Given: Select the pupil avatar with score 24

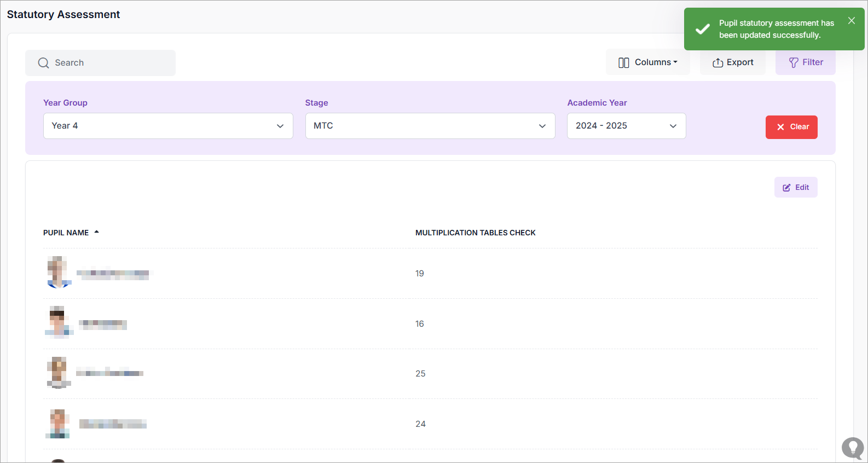Looking at the screenshot, I should (x=58, y=424).
